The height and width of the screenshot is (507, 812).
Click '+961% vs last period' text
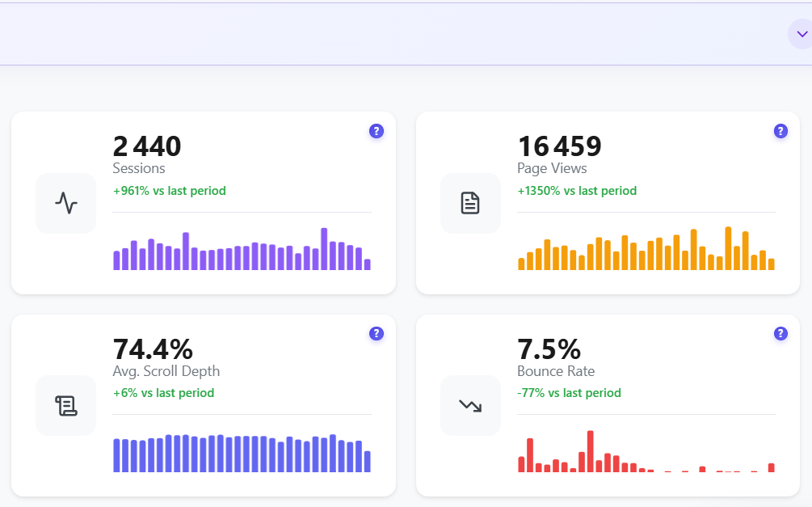coord(170,191)
